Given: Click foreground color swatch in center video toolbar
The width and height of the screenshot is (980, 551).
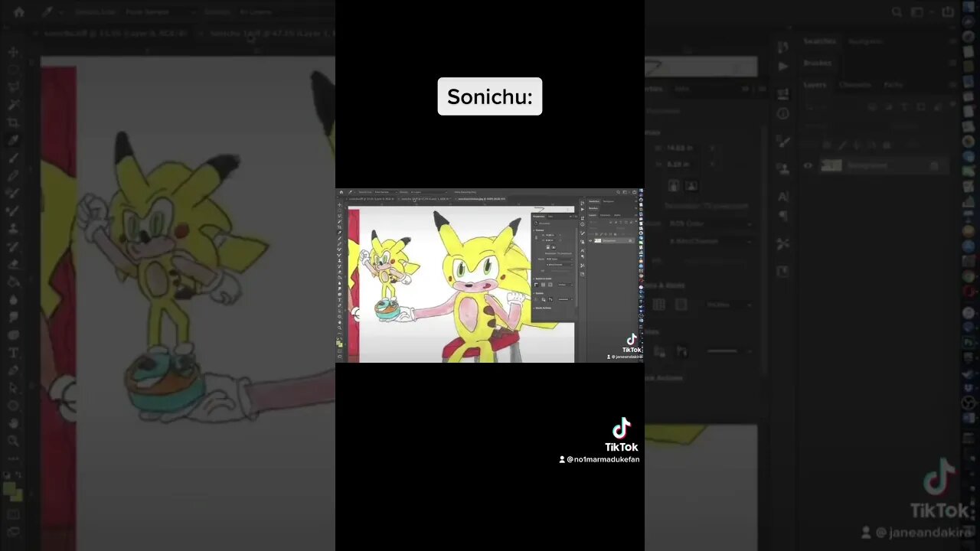Looking at the screenshot, I should (338, 342).
